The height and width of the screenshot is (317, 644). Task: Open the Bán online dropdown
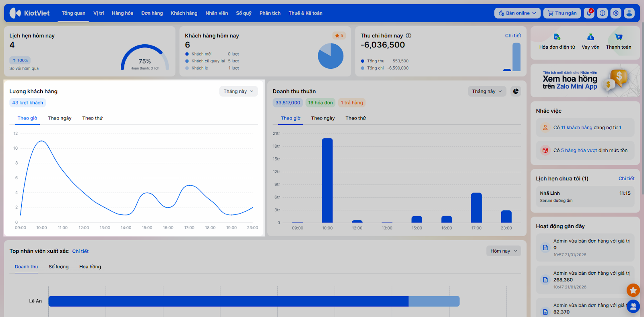click(x=517, y=13)
